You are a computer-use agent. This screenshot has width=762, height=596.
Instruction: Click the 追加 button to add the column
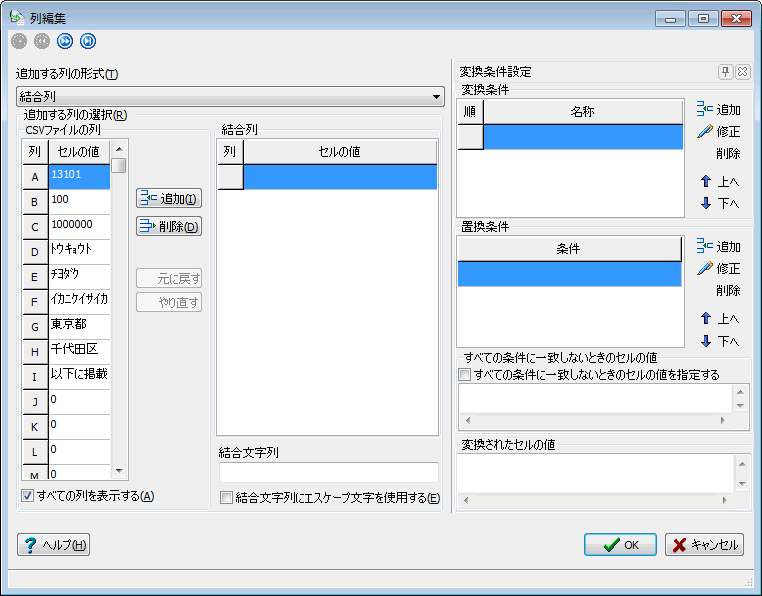click(169, 199)
